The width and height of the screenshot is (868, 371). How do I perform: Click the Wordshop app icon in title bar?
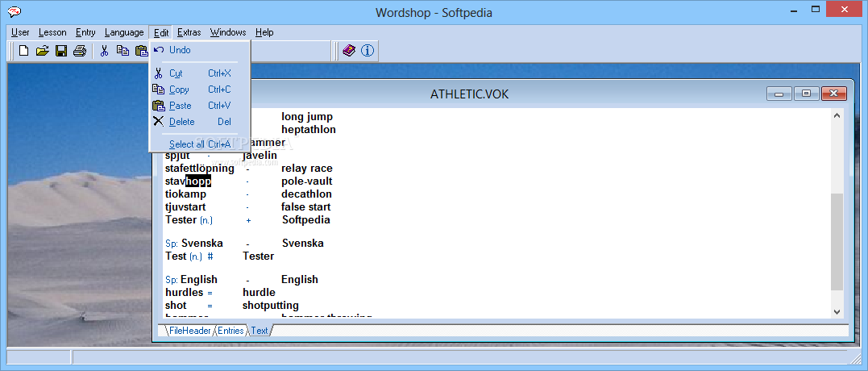coord(15,11)
